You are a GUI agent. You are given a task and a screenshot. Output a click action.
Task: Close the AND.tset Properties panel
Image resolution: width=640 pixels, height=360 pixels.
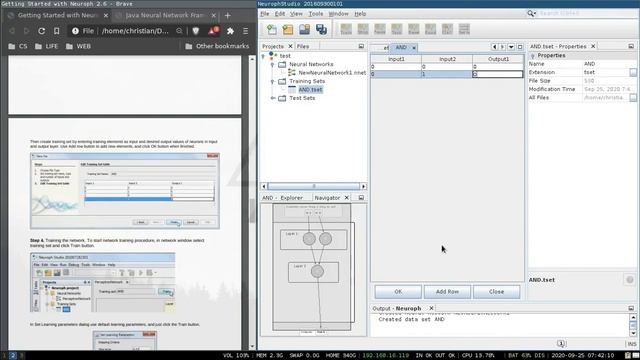click(x=593, y=46)
